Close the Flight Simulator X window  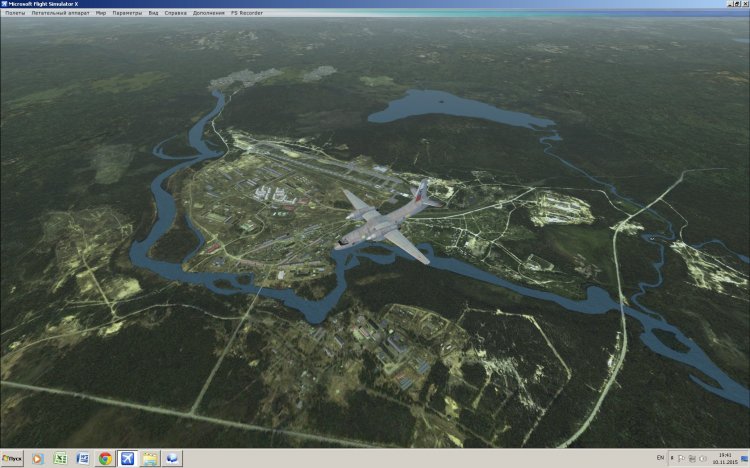click(745, 4)
